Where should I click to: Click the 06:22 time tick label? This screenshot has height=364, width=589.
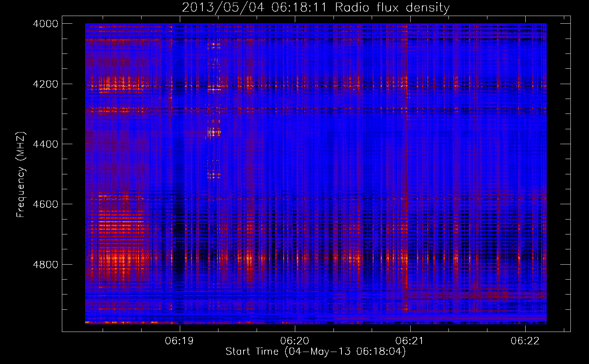pyautogui.click(x=525, y=341)
